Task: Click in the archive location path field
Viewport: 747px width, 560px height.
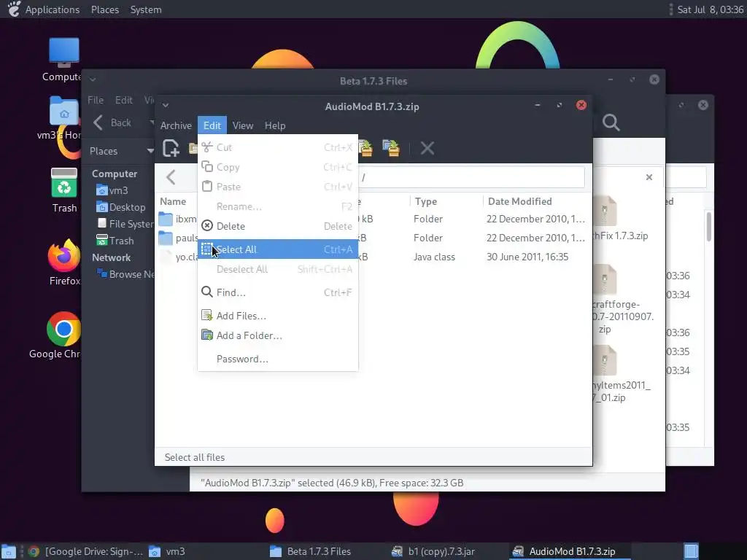Action: pyautogui.click(x=472, y=177)
